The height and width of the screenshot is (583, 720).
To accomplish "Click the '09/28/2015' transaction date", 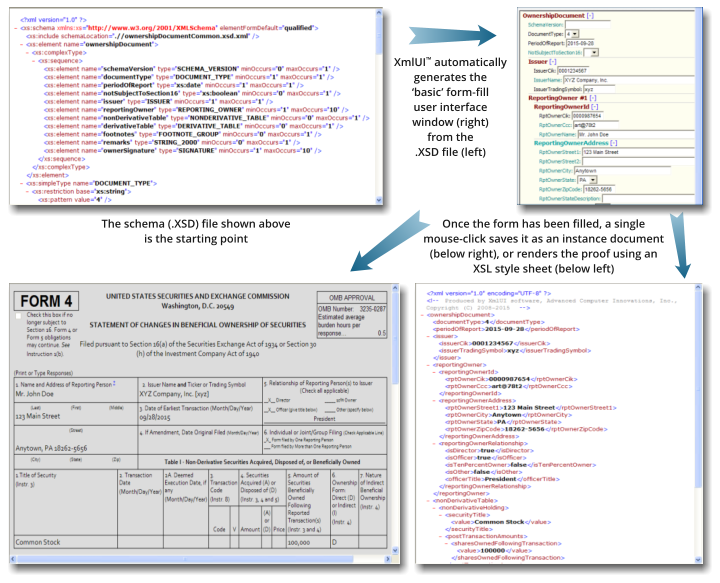I will pos(155,418).
